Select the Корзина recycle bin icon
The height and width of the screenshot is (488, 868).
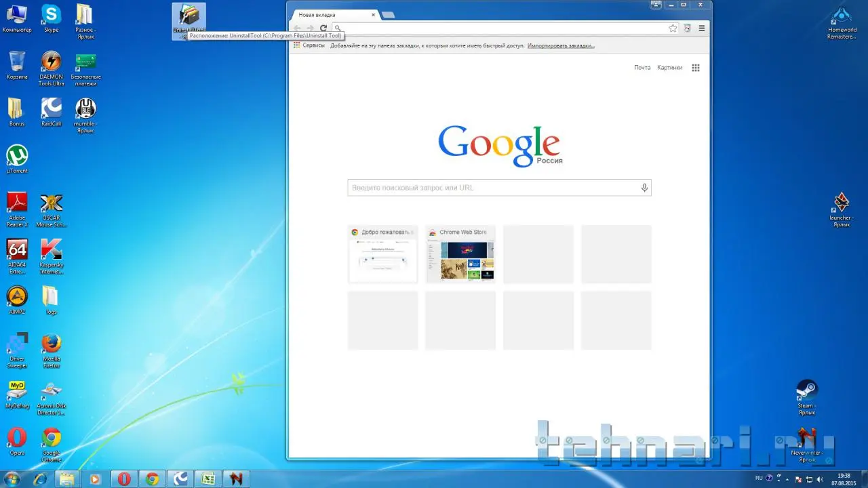tap(17, 65)
